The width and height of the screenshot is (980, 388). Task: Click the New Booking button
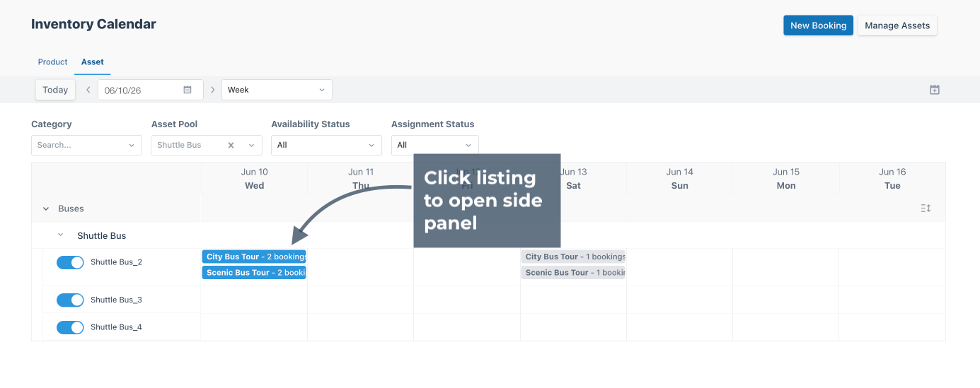tap(818, 25)
